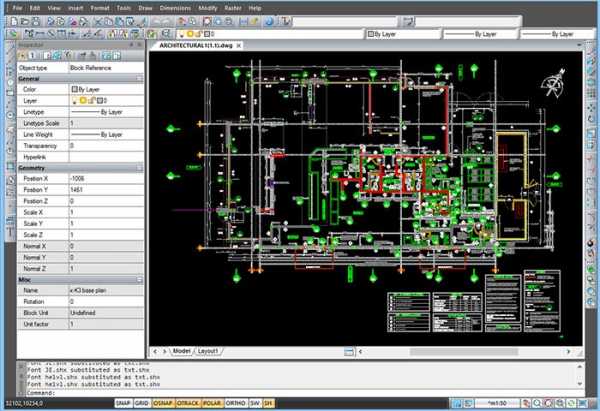Screen dimensions: 600x411
Task: Click the layer sun freeze icon in Inspector
Action: pyautogui.click(x=81, y=101)
